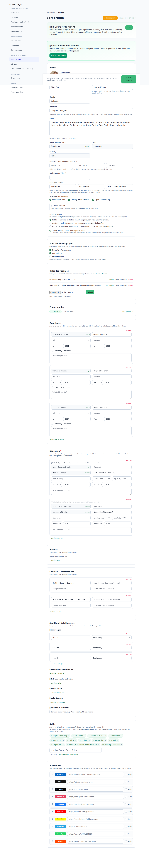
Task: Tick the Show checkbox for LinkedIn
Action: (126, 774)
